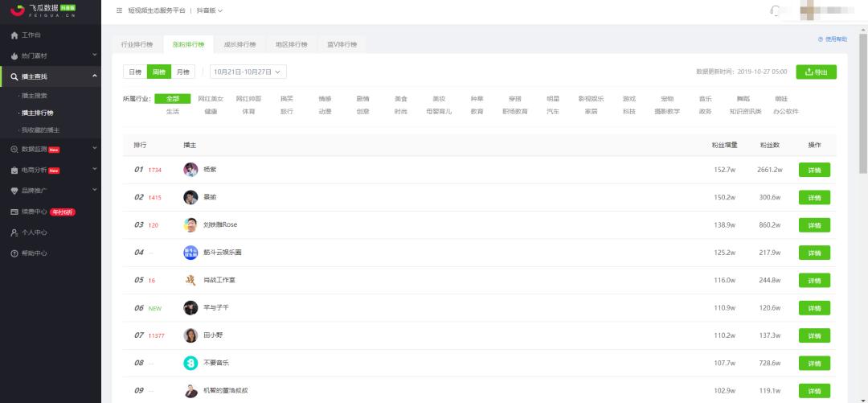Click 肖战工作室's avatar
Image resolution: width=868 pixels, height=403 pixels.
[190, 281]
